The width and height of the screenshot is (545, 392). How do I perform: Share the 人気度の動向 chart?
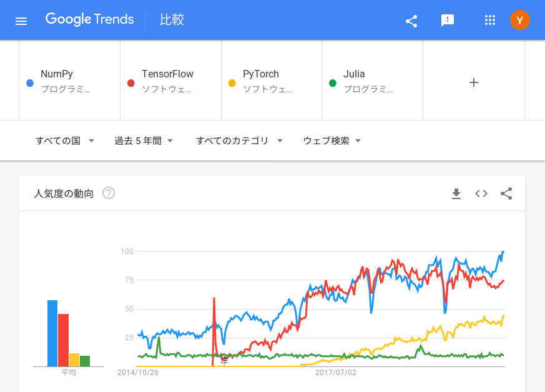coord(506,194)
